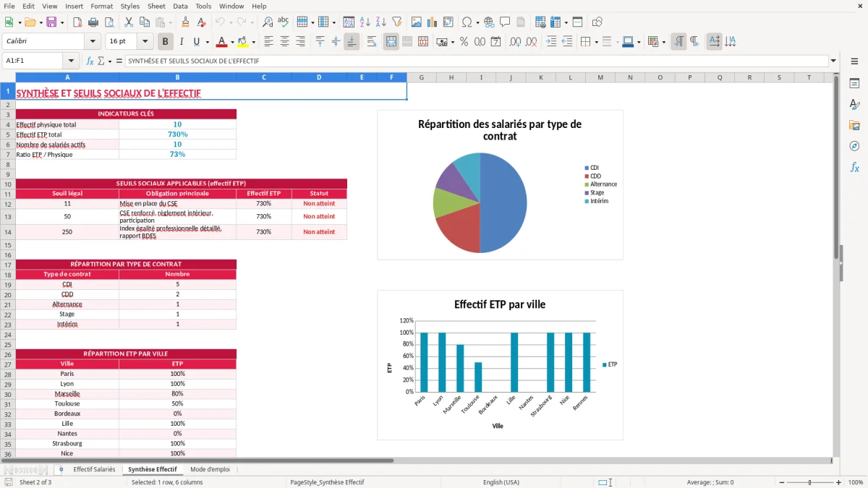Screen dimensions: 868x488
Task: Apply the yellow background color swatch
Action: click(243, 42)
